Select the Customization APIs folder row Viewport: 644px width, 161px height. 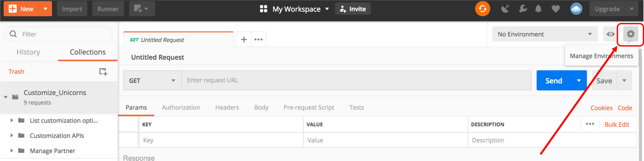click(59, 136)
